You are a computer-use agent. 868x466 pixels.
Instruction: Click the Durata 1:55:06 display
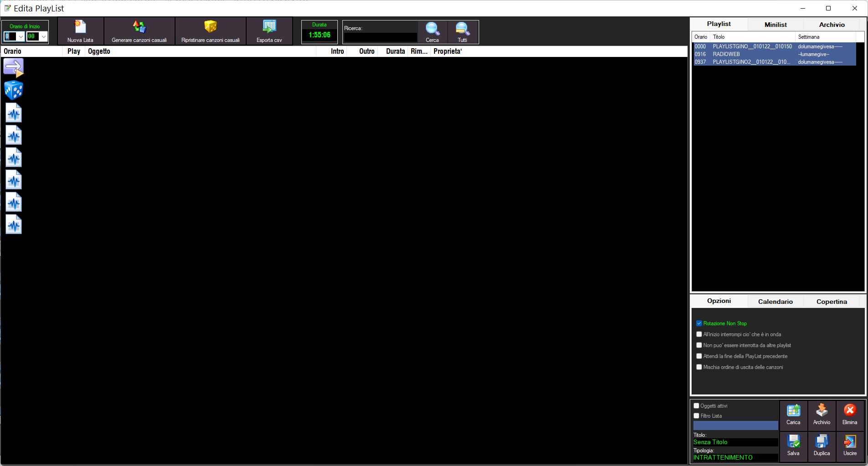coord(319,35)
